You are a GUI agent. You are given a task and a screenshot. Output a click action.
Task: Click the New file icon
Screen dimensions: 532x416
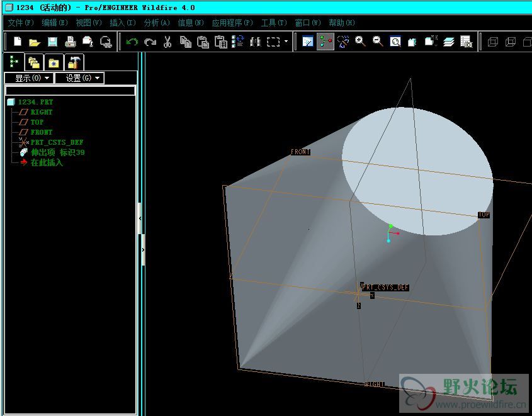tap(18, 42)
